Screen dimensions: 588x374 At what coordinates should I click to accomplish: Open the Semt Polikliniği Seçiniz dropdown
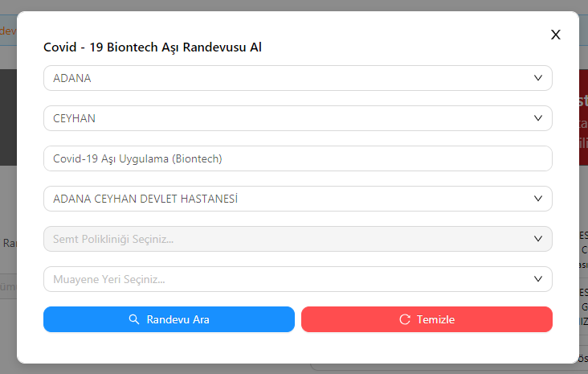(x=297, y=239)
